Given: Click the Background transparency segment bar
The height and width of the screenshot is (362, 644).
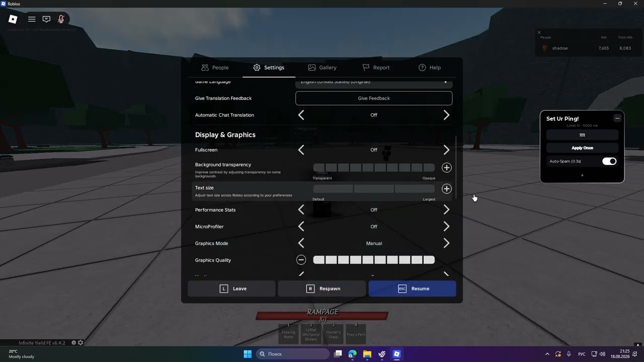Looking at the screenshot, I should coord(374,167).
